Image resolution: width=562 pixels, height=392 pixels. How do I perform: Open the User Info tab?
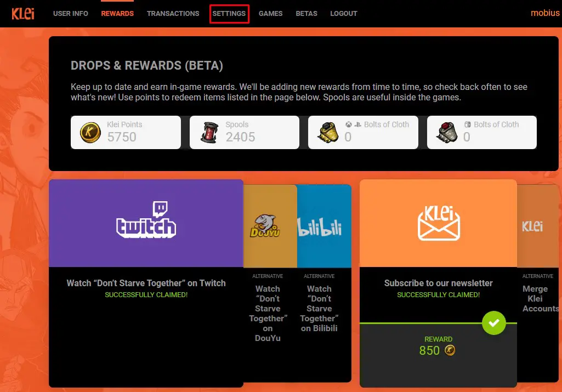tap(71, 14)
